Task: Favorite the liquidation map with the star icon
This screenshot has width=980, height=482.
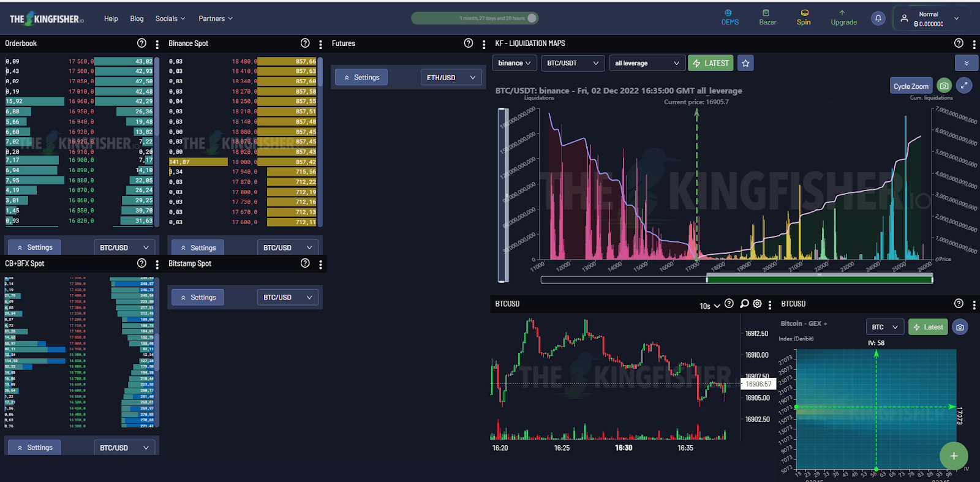Action: click(x=745, y=63)
